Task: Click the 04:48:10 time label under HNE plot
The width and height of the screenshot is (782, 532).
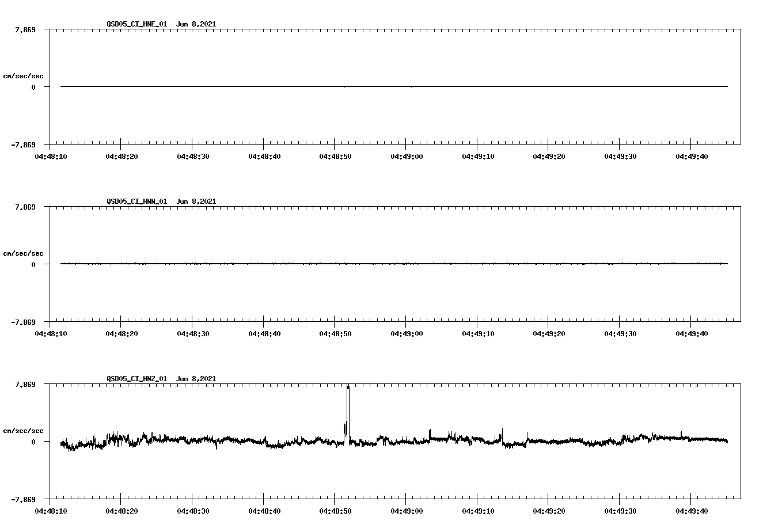Action: tap(50, 156)
